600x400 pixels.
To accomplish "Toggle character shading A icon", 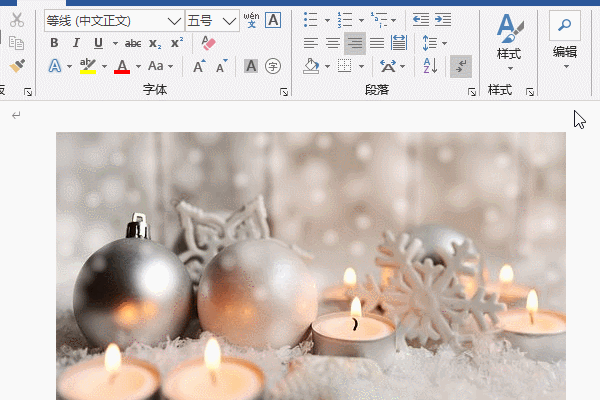I will (x=251, y=66).
